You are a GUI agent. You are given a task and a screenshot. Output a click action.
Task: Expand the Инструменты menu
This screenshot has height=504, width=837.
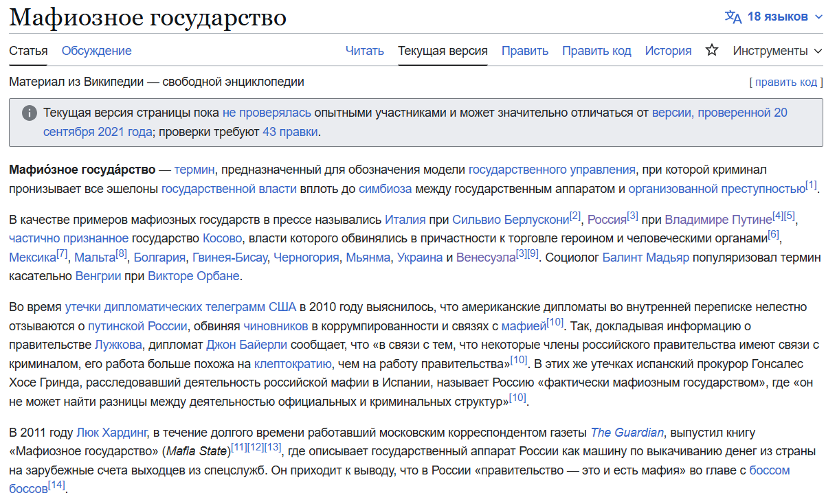[x=777, y=50]
